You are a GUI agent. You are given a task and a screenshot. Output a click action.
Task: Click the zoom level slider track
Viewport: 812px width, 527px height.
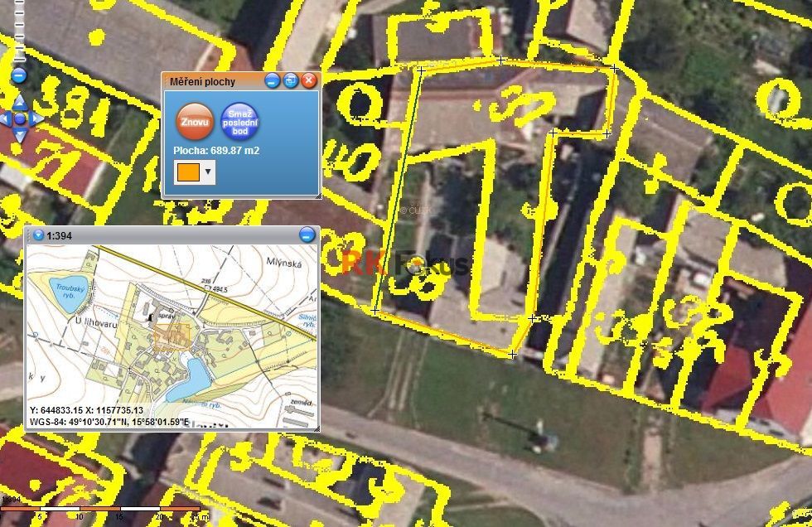pos(20,30)
